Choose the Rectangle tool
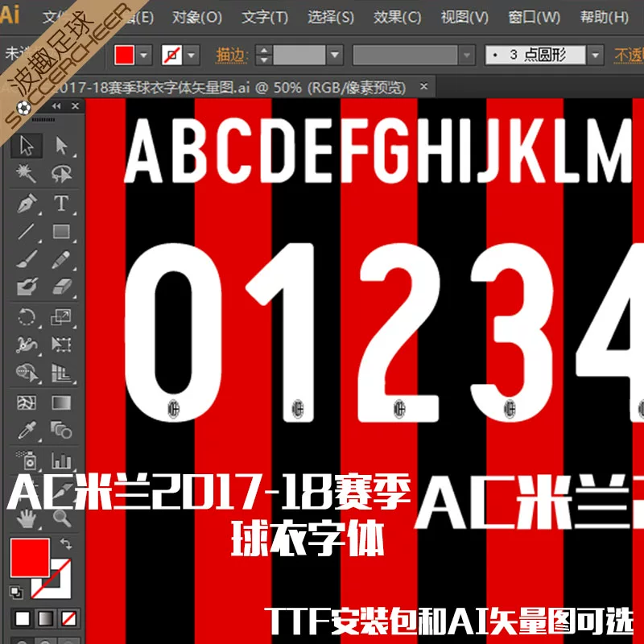The width and height of the screenshot is (644, 644). click(x=62, y=232)
